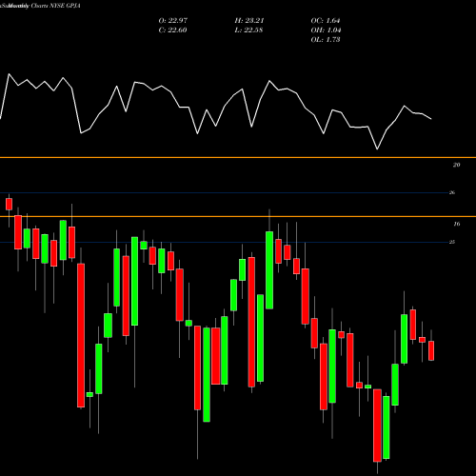Viewport: 476px width, 476px height.
Task: Click the 'Charts NYSE GPJA' title text
Action: coord(55,6)
